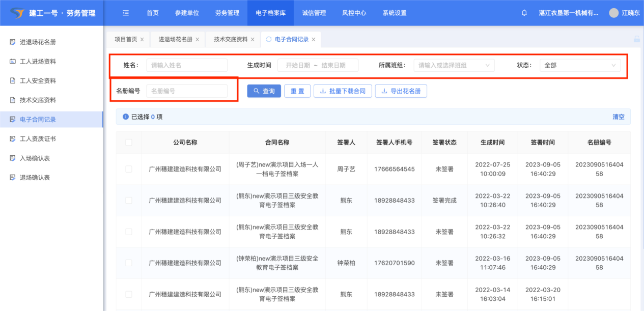The width and height of the screenshot is (644, 311).
Task: Open the 风控中心 top menu
Action: pyautogui.click(x=354, y=13)
